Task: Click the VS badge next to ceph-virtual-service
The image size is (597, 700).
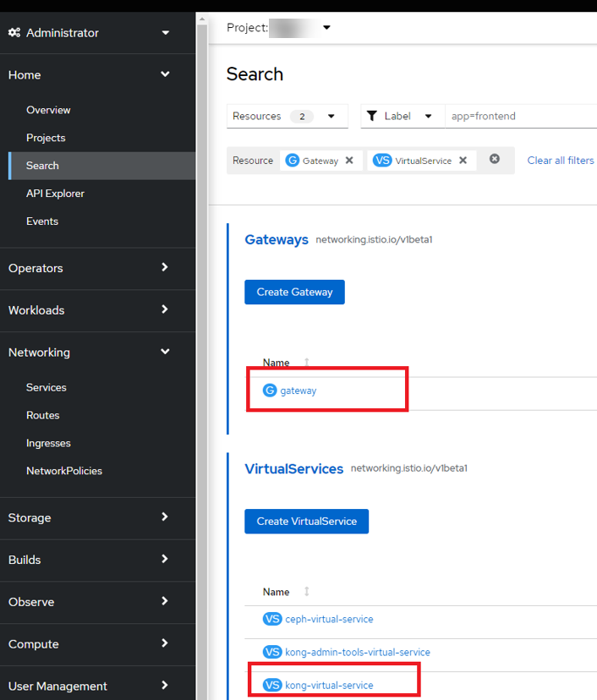Action: (x=272, y=619)
